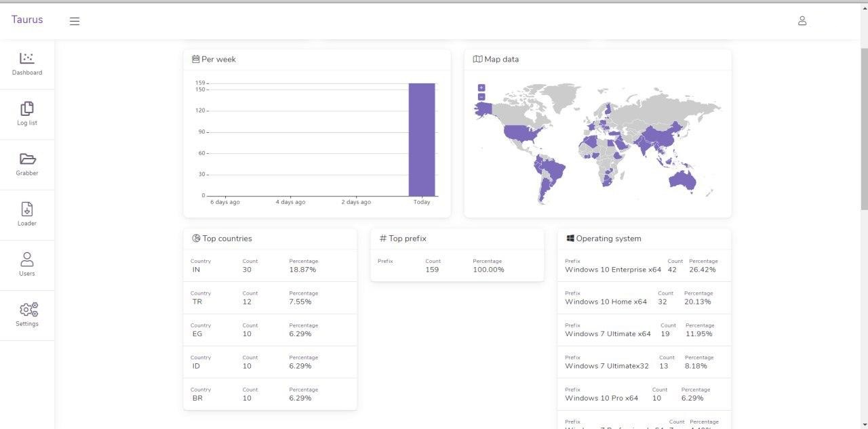This screenshot has height=429, width=868.
Task: Click Australia on the world map
Action: click(682, 180)
